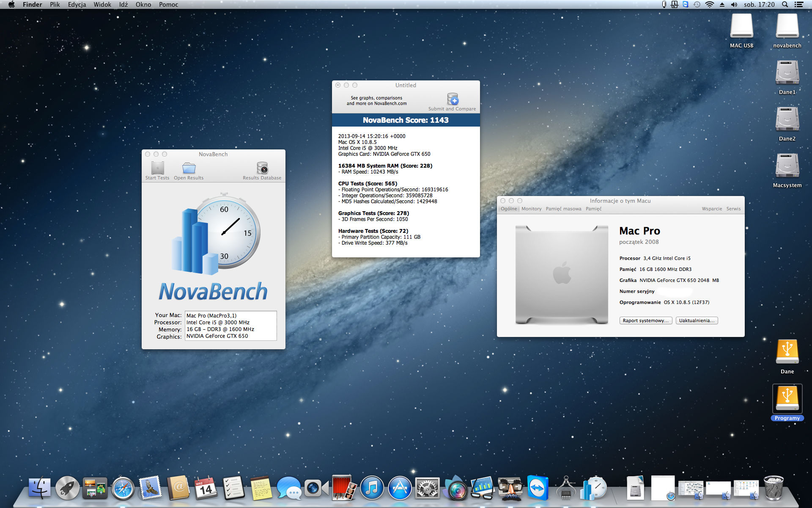Click the Time Machine menu bar icon
Image resolution: width=812 pixels, height=508 pixels.
pyautogui.click(x=697, y=5)
